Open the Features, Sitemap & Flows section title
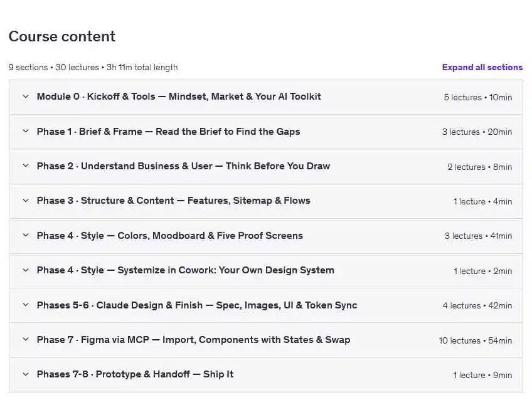The width and height of the screenshot is (532, 405). click(x=173, y=201)
